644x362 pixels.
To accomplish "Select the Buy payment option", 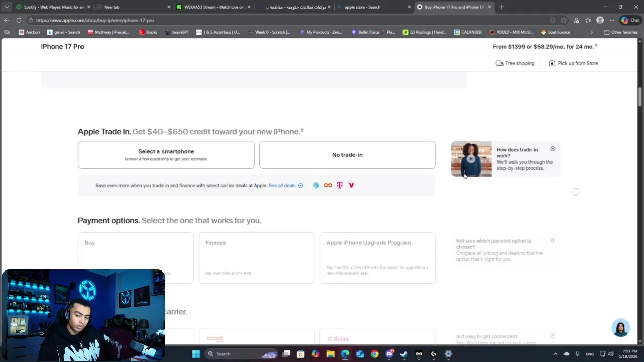I will [x=135, y=258].
